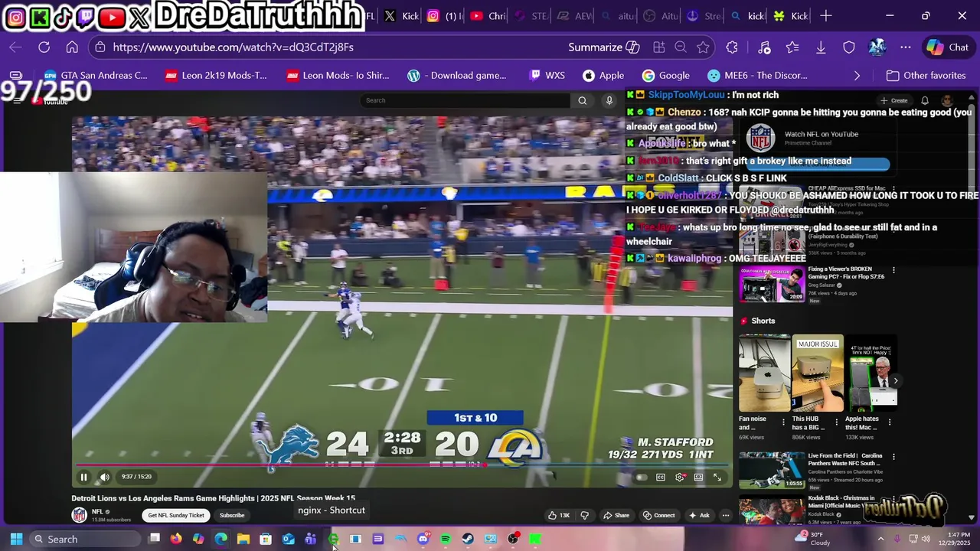Viewport: 980px width, 551px height.
Task: Click the Windows taskbar search box
Action: click(x=85, y=540)
